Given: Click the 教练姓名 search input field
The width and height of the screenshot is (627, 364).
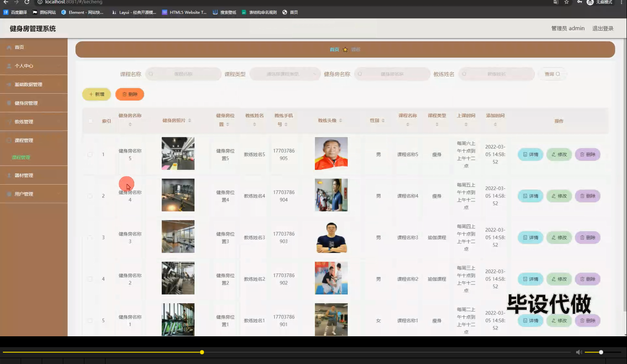Looking at the screenshot, I should click(496, 74).
